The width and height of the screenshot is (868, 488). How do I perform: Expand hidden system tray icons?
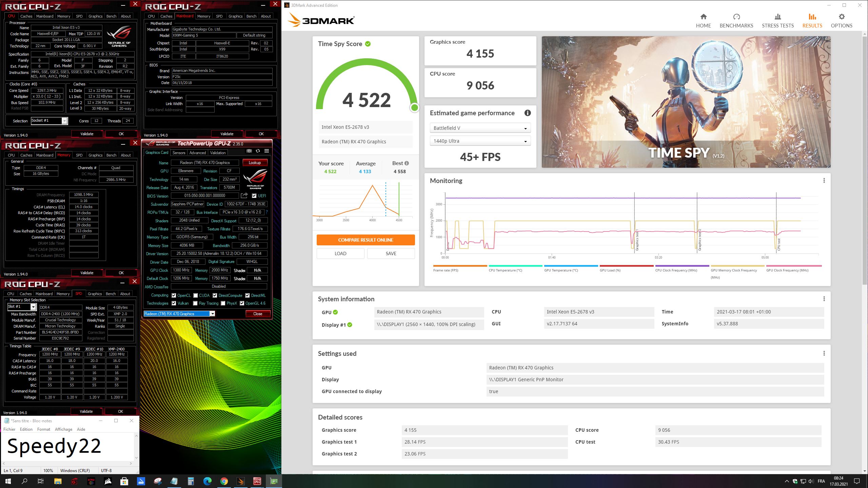[787, 481]
